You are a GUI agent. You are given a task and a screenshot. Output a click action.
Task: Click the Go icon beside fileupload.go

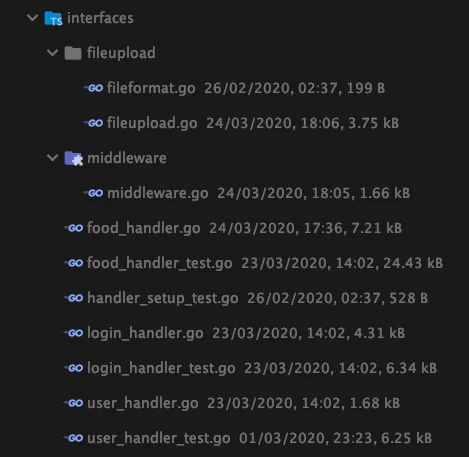click(x=93, y=123)
